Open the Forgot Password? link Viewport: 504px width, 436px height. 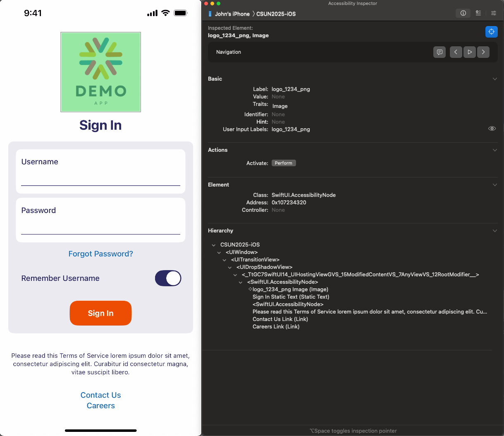point(100,254)
